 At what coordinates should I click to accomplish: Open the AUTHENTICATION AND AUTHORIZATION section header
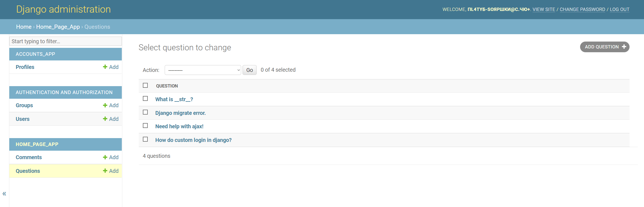64,92
